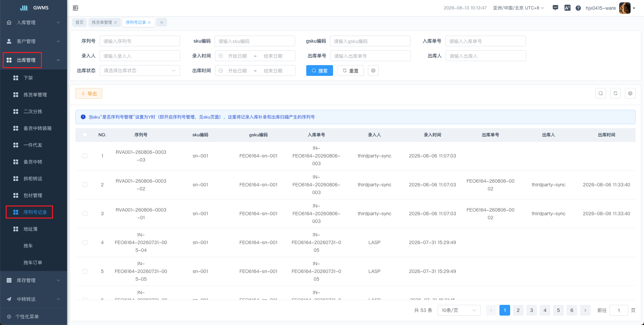Open table column settings gear icon
The width and height of the screenshot is (644, 325).
(x=630, y=93)
